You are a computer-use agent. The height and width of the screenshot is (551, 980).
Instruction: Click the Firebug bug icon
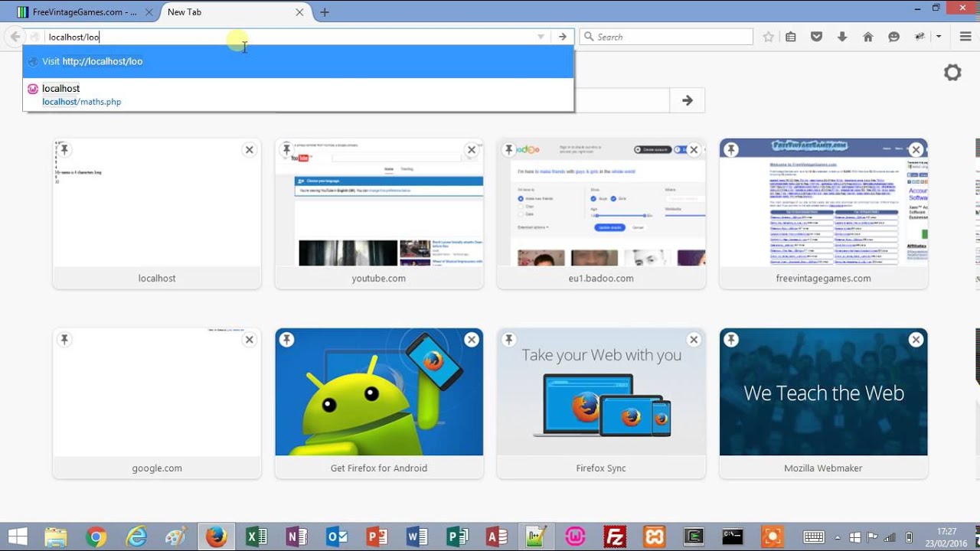(x=921, y=37)
